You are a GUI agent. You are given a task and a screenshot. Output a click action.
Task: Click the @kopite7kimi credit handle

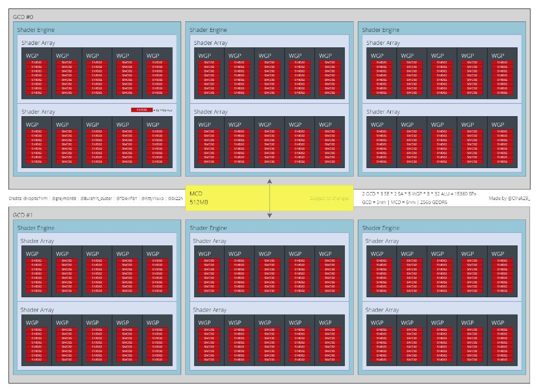pos(35,198)
